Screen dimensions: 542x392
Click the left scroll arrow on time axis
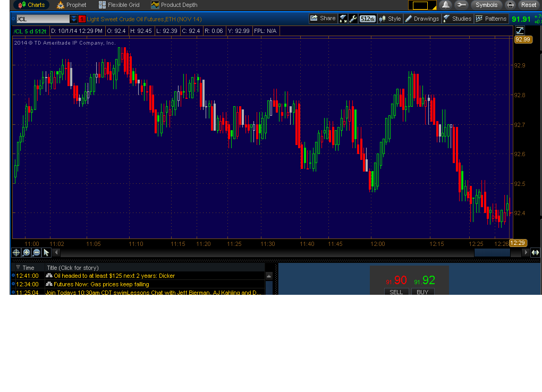point(57,252)
